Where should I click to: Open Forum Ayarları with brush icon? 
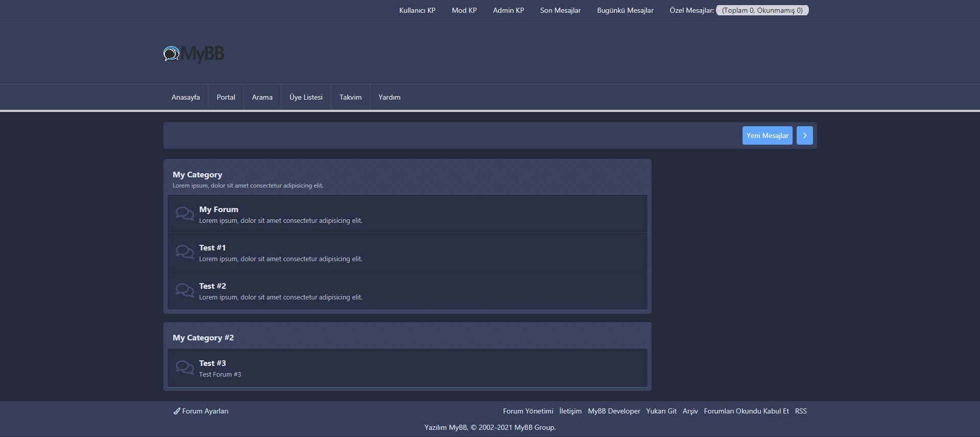pyautogui.click(x=201, y=411)
